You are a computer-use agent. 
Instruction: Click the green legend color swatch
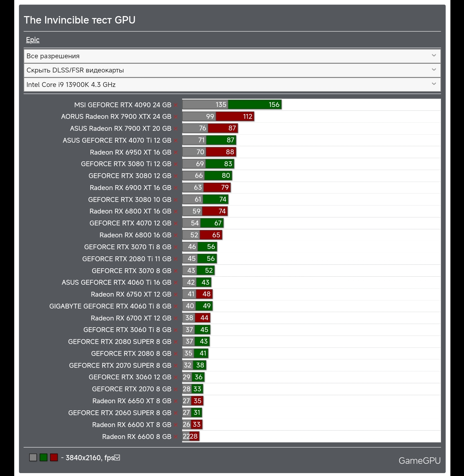[x=43, y=457]
